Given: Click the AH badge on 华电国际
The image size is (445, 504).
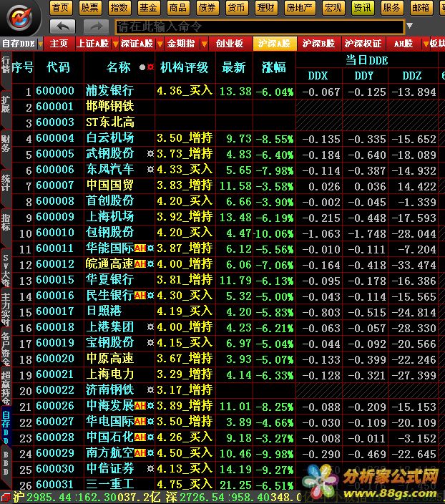Looking at the screenshot, I should pyautogui.click(x=140, y=422).
